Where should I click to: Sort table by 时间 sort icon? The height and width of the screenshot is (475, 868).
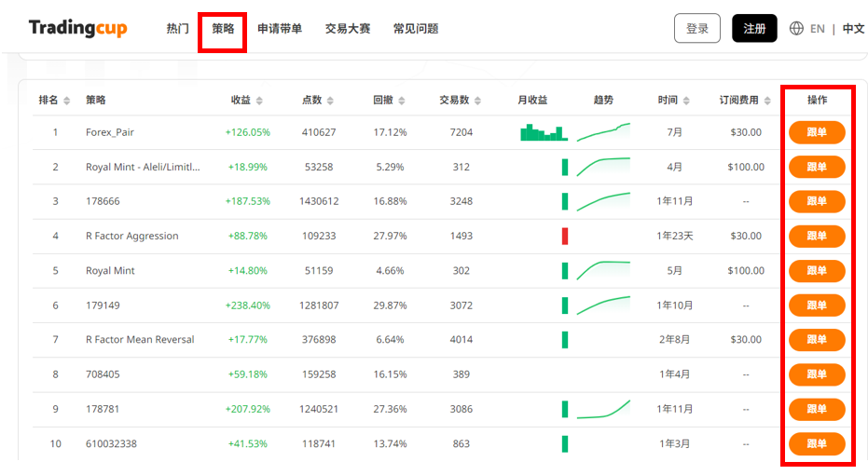click(x=686, y=101)
